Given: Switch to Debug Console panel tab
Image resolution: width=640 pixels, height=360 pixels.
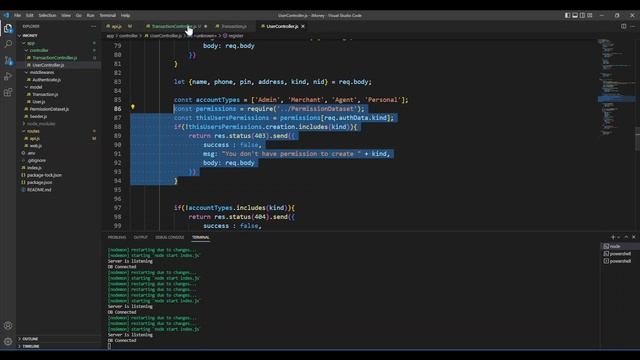Looking at the screenshot, I should click(x=169, y=237).
